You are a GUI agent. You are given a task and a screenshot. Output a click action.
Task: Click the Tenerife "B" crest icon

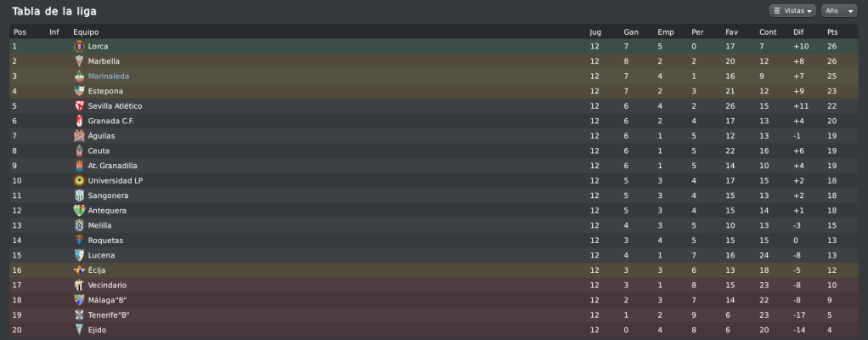[x=80, y=314]
